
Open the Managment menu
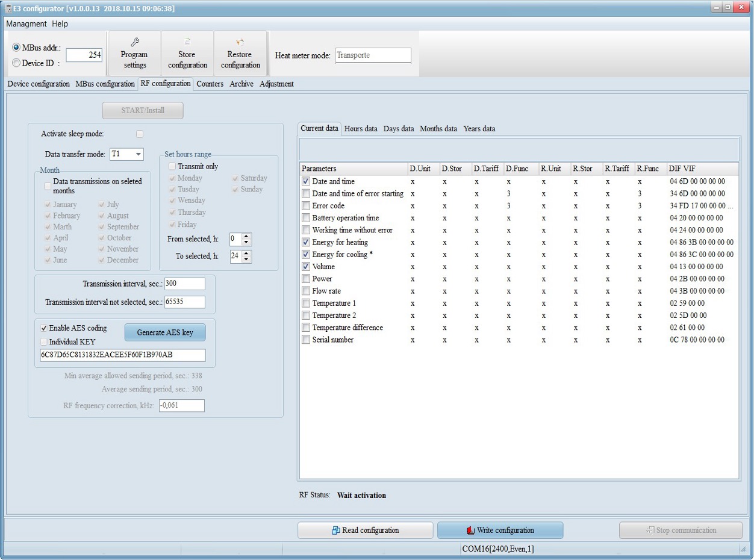pos(26,24)
